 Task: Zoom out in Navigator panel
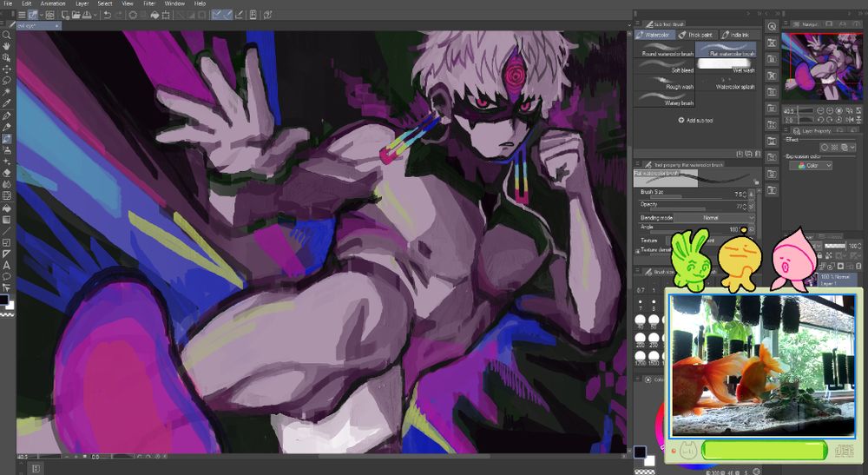(x=820, y=111)
